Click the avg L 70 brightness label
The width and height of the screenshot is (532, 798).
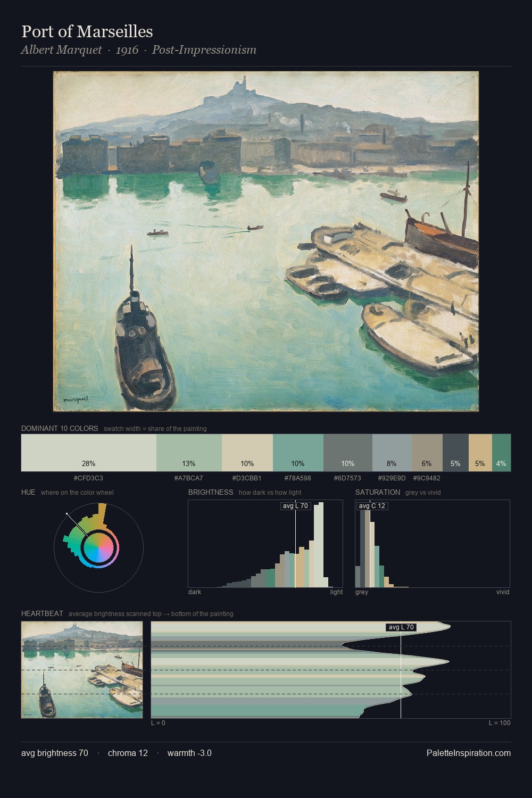[x=295, y=506]
